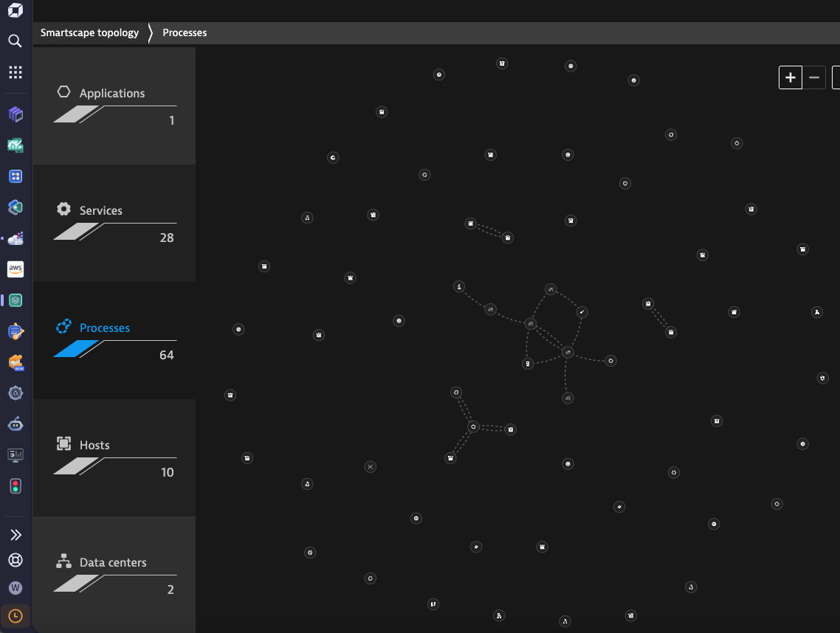Select the Data centers tree icon
840x633 pixels.
point(63,560)
